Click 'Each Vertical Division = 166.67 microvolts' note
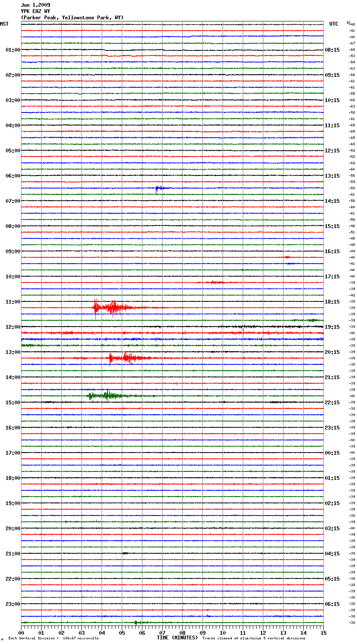 pyautogui.click(x=53, y=638)
